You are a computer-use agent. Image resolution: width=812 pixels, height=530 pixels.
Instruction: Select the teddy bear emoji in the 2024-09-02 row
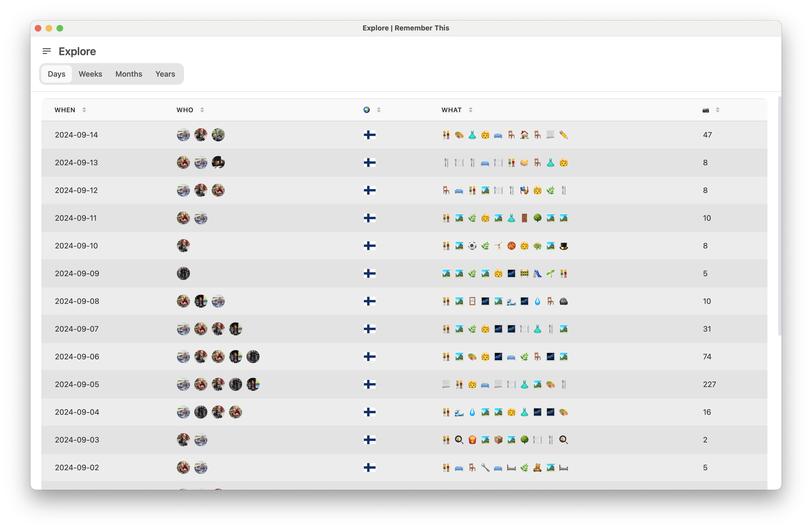tap(537, 467)
